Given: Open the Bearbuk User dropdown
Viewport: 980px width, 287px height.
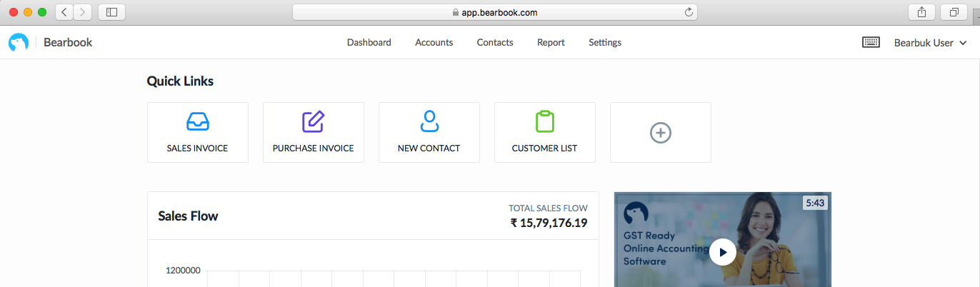Looking at the screenshot, I should [931, 43].
